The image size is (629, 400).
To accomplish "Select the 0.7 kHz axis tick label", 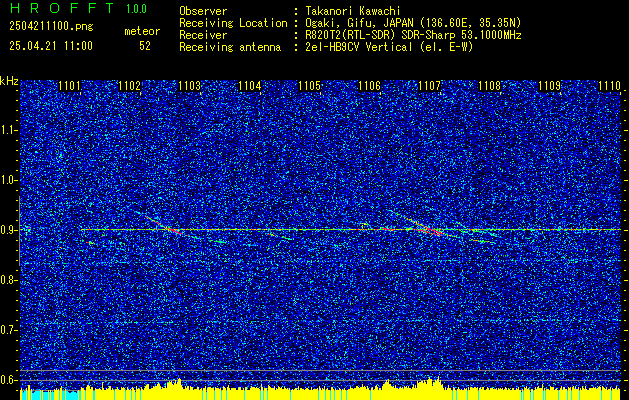I will pos(8,330).
